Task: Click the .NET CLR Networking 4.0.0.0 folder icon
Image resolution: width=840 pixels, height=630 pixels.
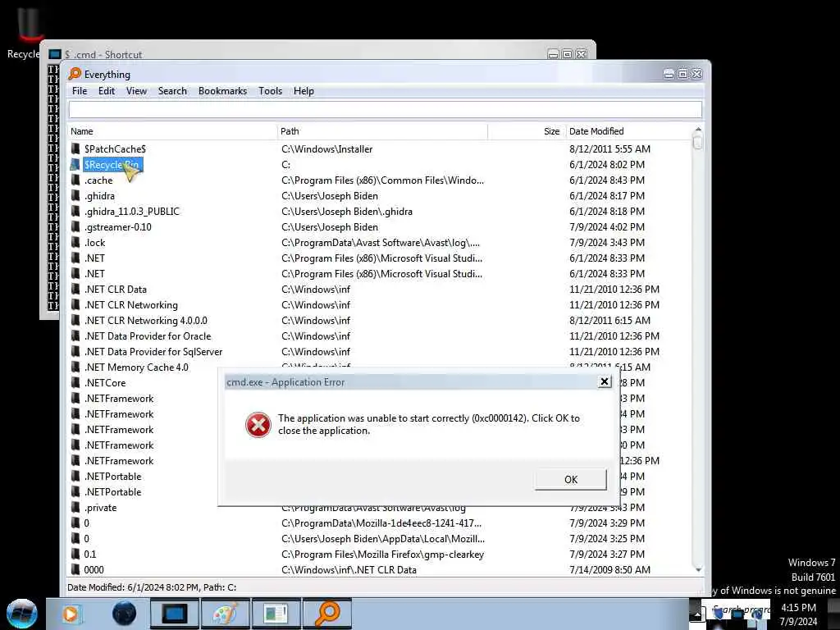Action: click(75, 321)
